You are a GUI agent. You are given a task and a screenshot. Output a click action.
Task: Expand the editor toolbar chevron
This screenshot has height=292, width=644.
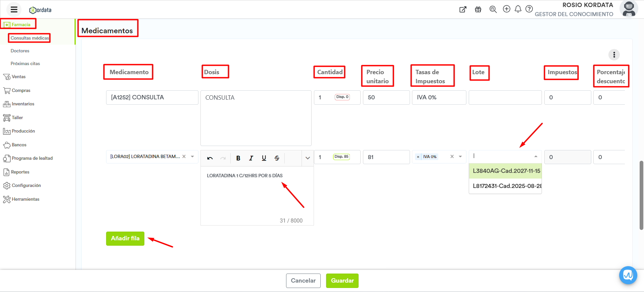308,158
